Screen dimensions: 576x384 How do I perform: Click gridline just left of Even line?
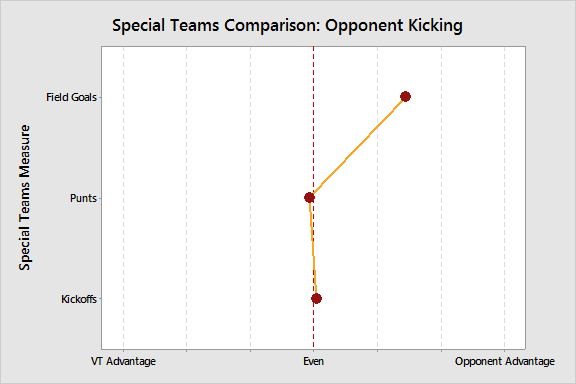(x=251, y=198)
